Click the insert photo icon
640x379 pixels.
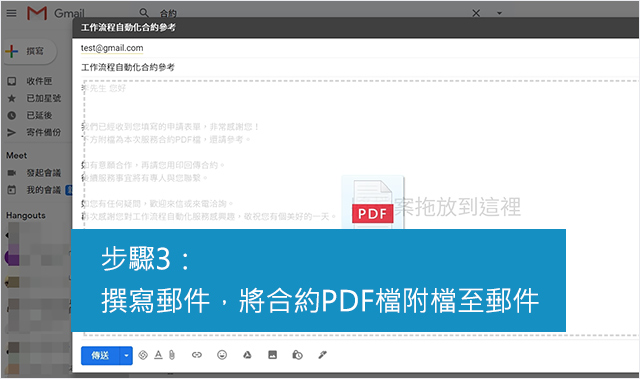272,355
